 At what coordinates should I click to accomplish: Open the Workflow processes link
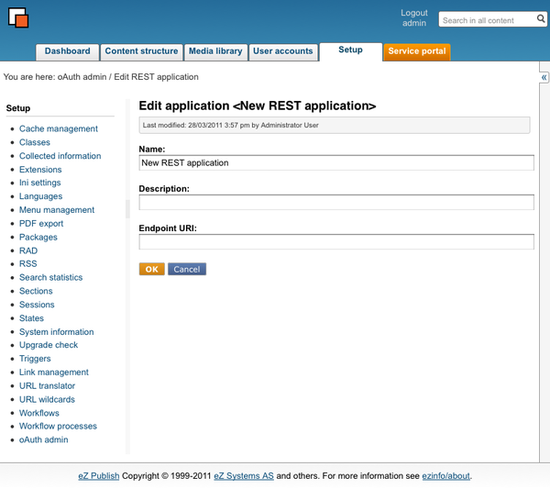tap(58, 426)
